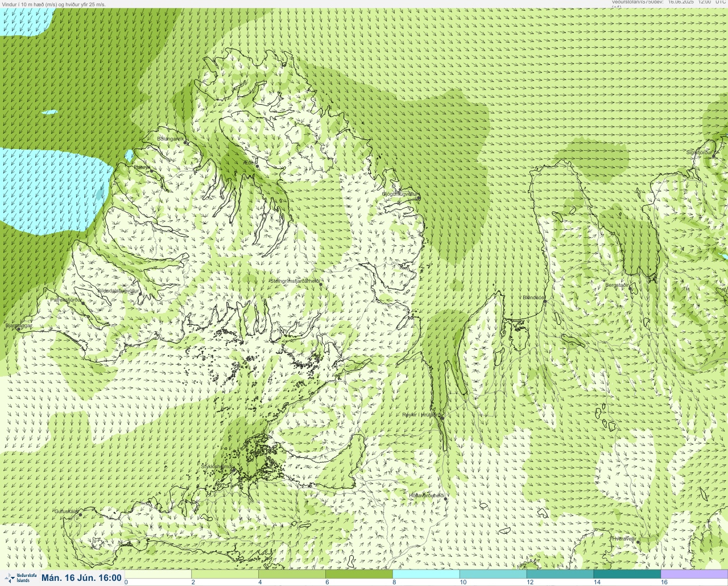Click the '16.06.2025 12:00 UTC' run time
This screenshot has width=728, height=586.
(x=697, y=2)
